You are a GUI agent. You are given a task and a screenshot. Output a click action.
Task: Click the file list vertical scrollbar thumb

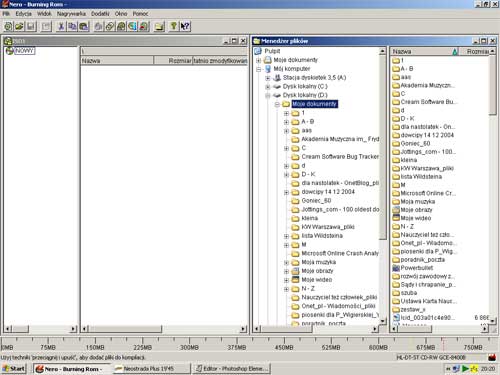point(493,85)
